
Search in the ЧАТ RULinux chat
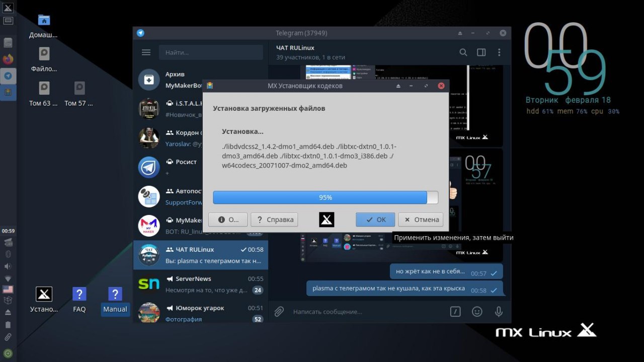(x=463, y=52)
